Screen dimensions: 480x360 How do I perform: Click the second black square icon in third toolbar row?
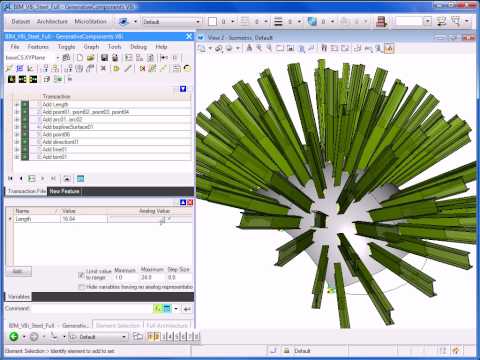22,79
